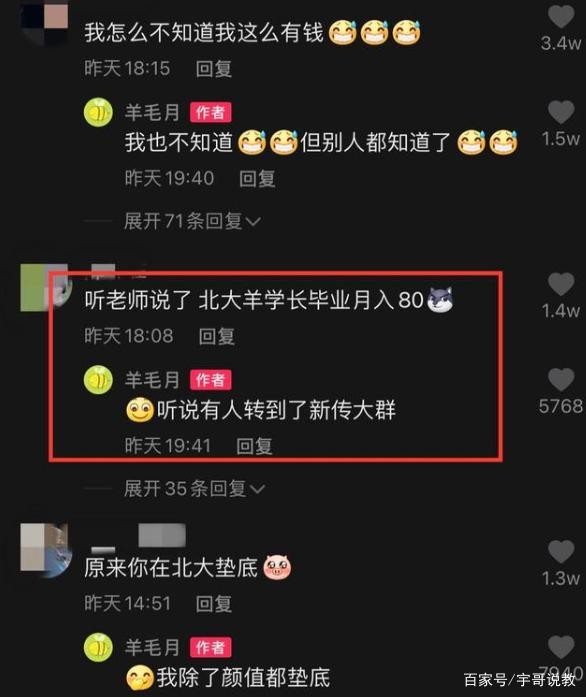Image resolution: width=586 pixels, height=697 pixels.
Task: Open username 羊毛月 in the 19:41 reply
Action: 152,380
